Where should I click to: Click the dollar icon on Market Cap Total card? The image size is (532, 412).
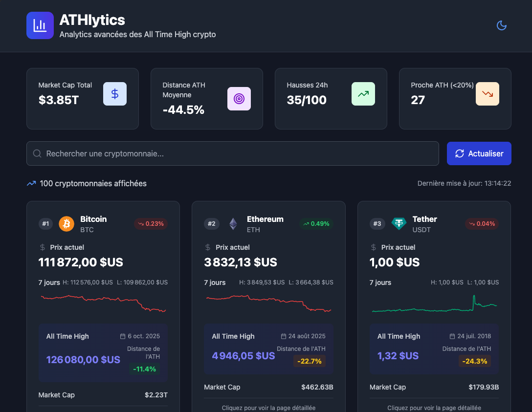[114, 93]
